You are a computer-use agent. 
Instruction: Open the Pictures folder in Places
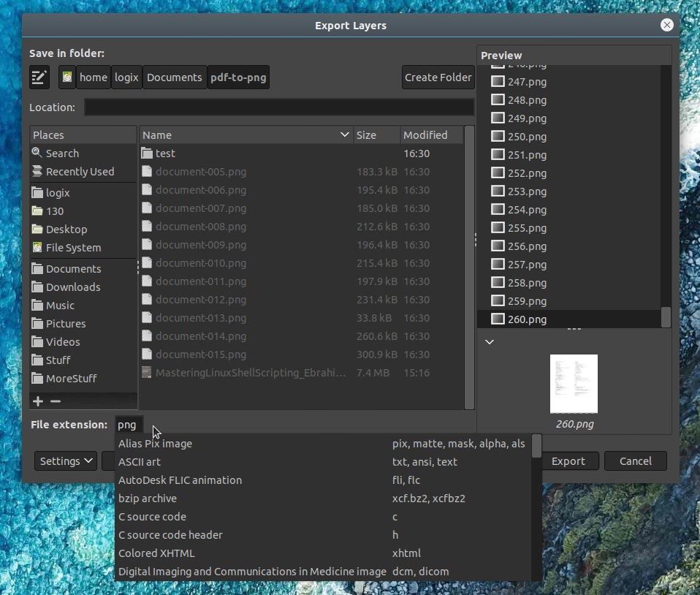[x=66, y=323]
